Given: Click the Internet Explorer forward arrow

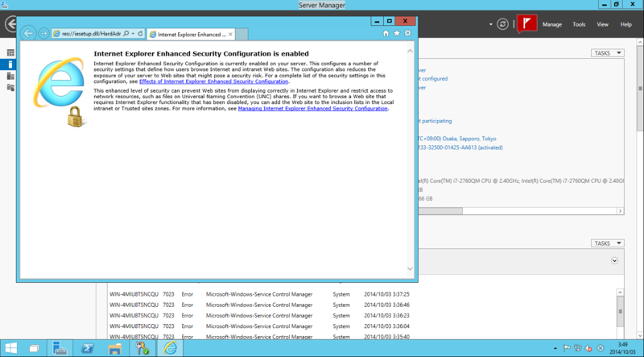Looking at the screenshot, I should (x=43, y=33).
